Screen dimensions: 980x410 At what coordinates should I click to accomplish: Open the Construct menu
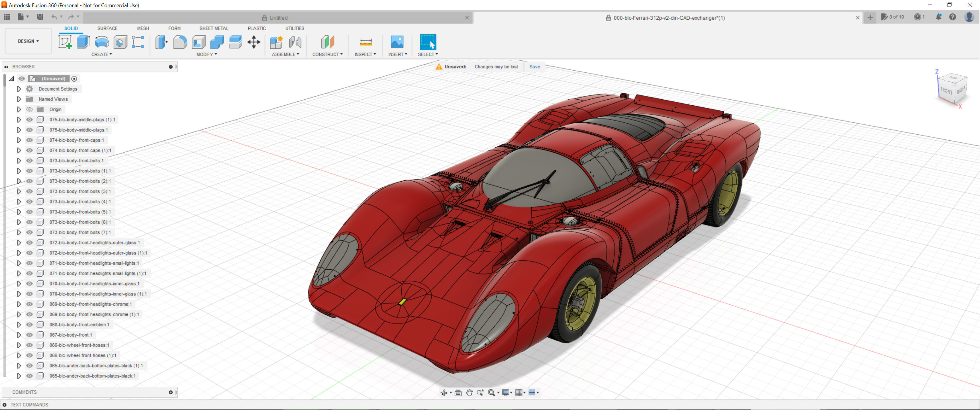tap(327, 54)
